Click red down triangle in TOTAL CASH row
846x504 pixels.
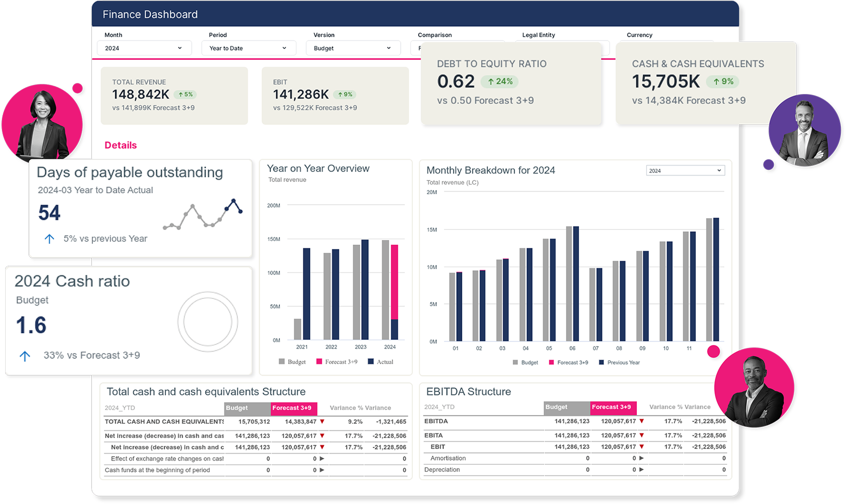322,422
